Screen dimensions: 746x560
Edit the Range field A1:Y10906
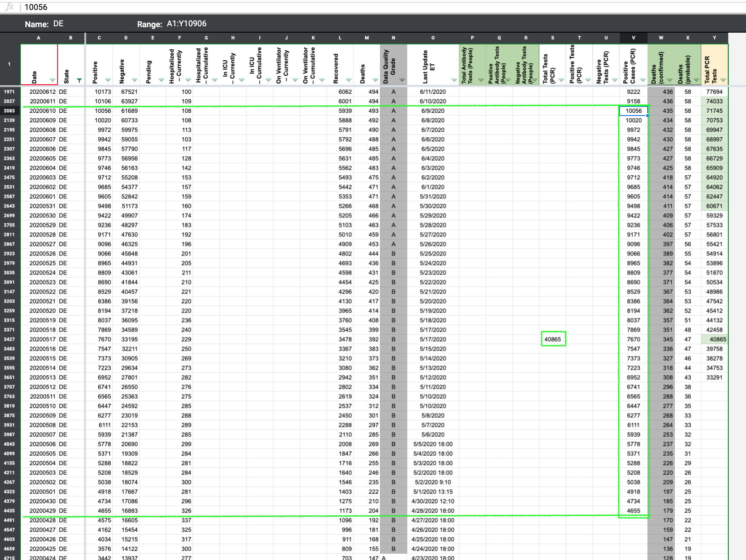tap(187, 24)
